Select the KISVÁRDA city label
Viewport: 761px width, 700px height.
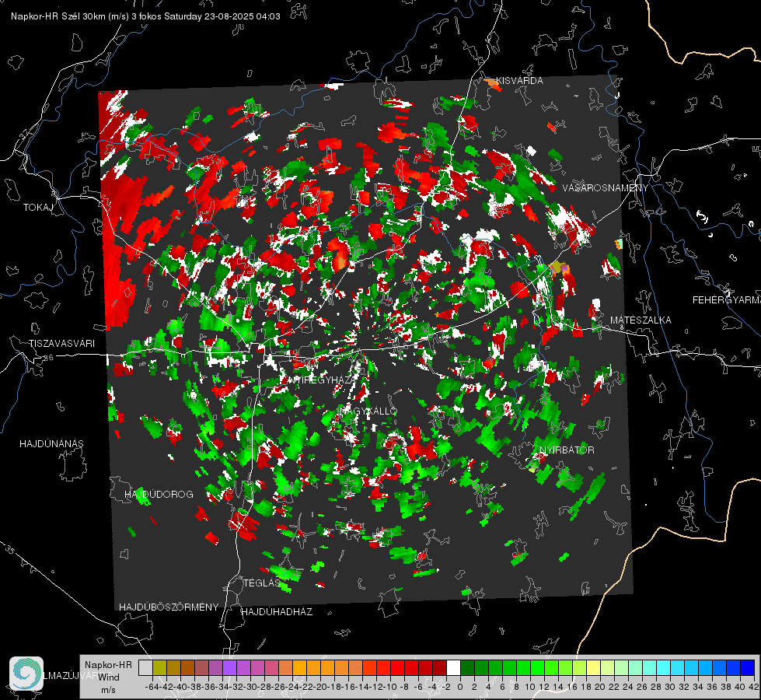(x=520, y=81)
